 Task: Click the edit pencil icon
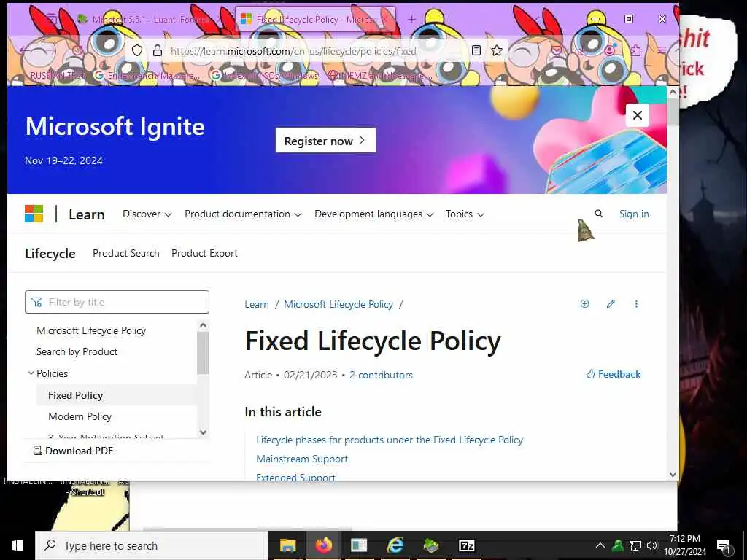click(x=611, y=304)
